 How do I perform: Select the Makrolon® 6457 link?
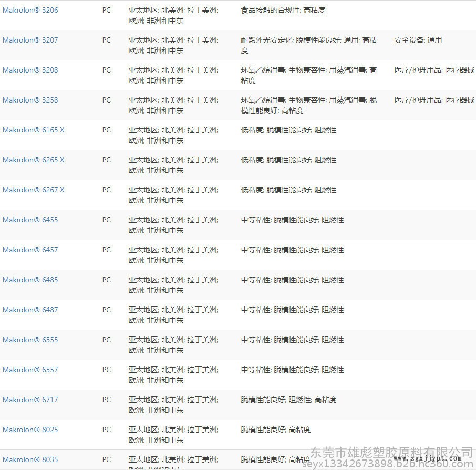(30, 250)
